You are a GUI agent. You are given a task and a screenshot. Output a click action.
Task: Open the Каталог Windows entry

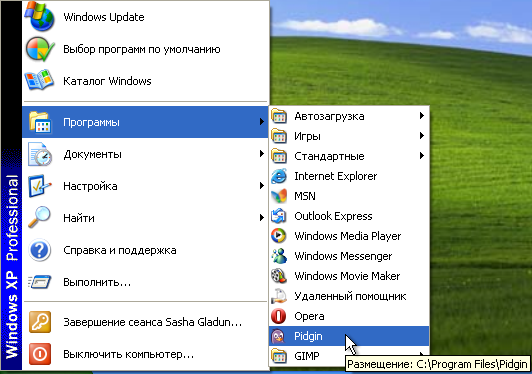(146, 81)
